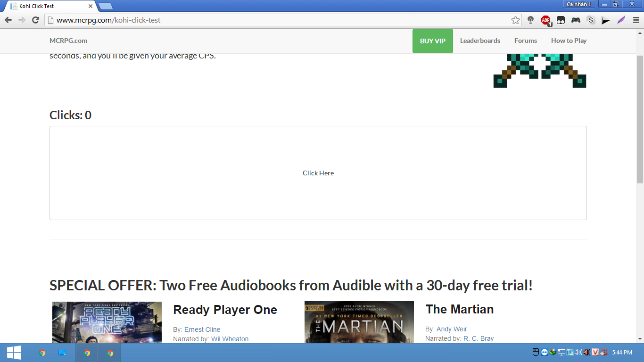Close the Kohi Click Test tab

(91, 6)
